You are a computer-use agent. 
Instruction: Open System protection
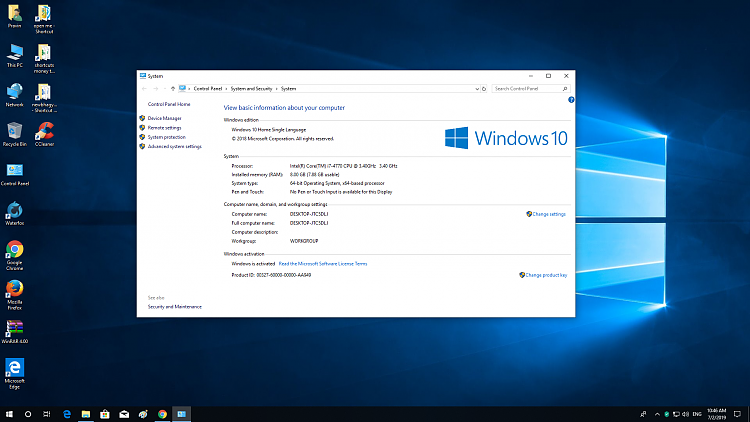click(166, 137)
